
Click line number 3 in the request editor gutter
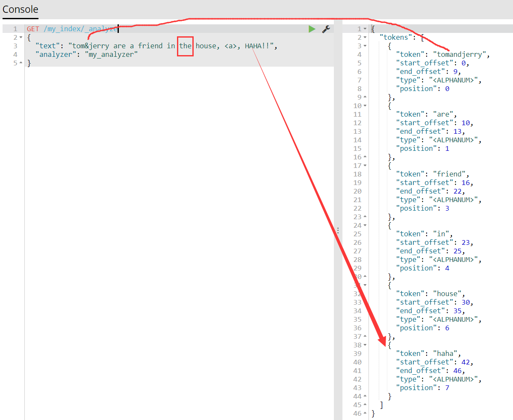click(x=15, y=46)
